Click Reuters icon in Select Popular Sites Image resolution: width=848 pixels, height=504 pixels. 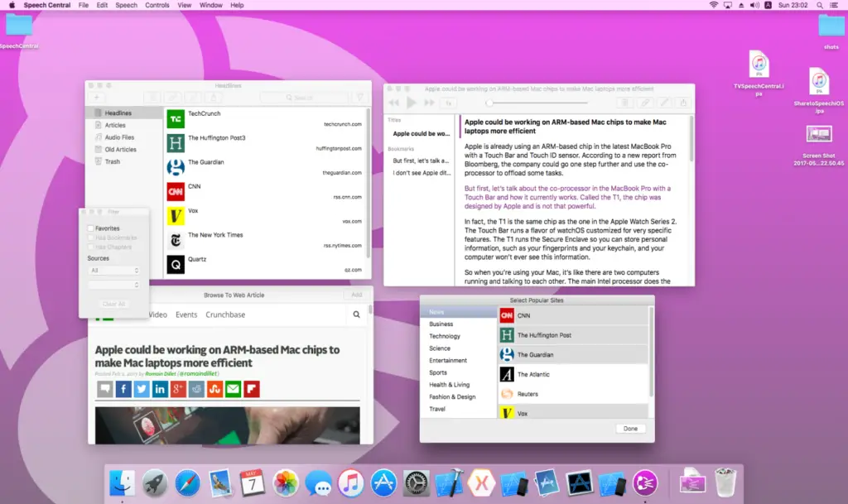(507, 394)
